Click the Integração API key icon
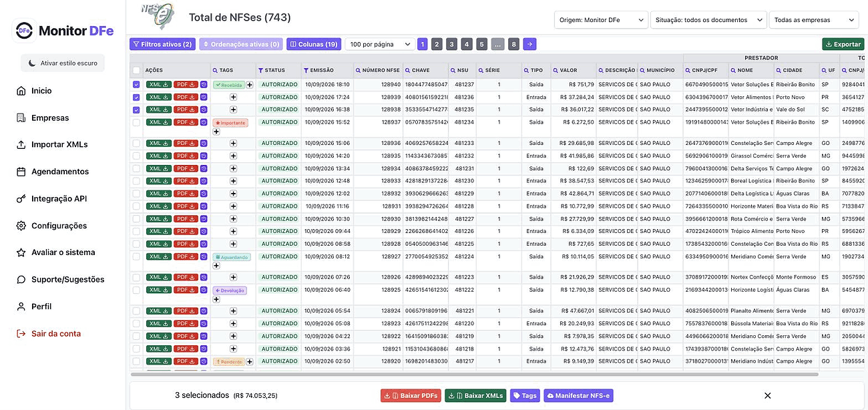The image size is (868, 410). point(21,198)
